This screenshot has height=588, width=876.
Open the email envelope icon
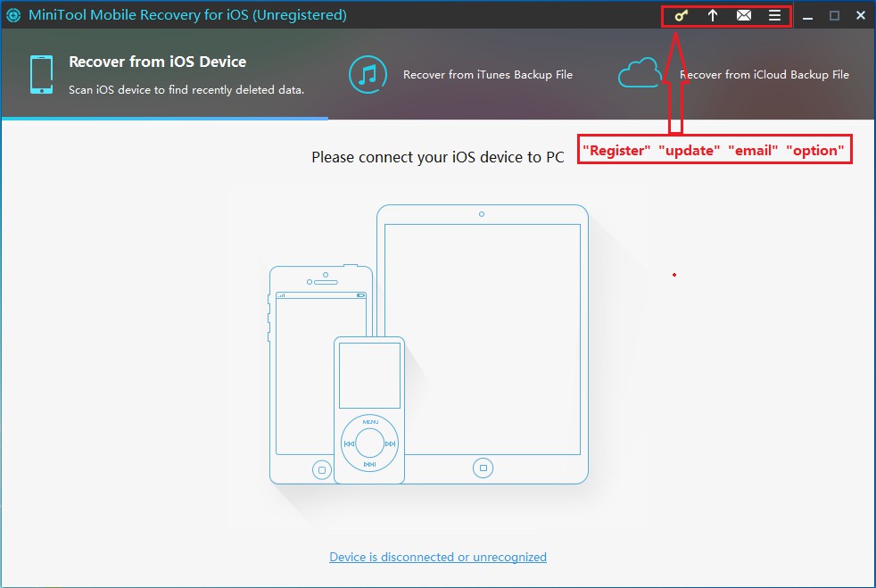[744, 16]
